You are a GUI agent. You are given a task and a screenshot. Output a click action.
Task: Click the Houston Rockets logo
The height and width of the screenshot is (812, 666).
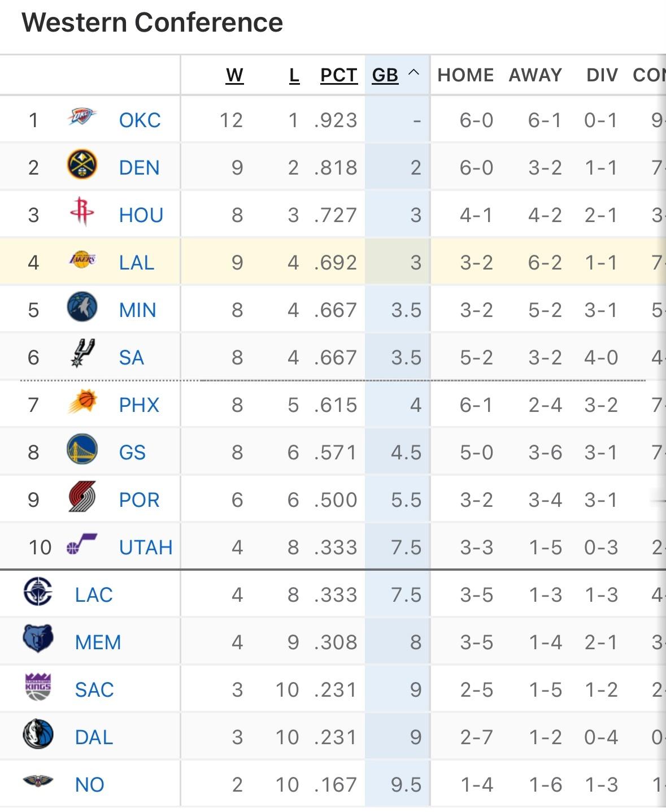[x=82, y=212]
